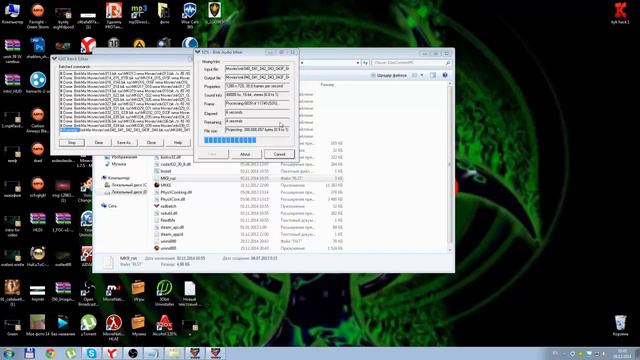Open the Без названия video file icon

point(63,325)
